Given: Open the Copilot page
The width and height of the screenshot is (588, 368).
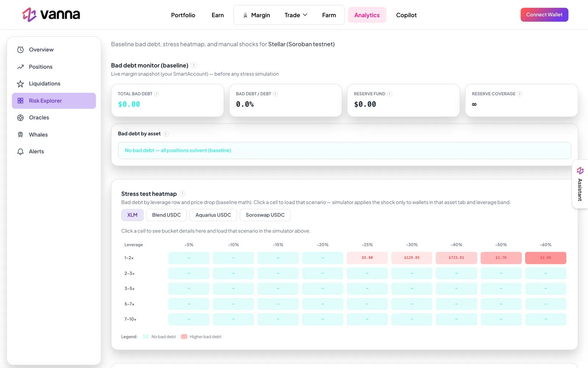Looking at the screenshot, I should click(x=406, y=15).
